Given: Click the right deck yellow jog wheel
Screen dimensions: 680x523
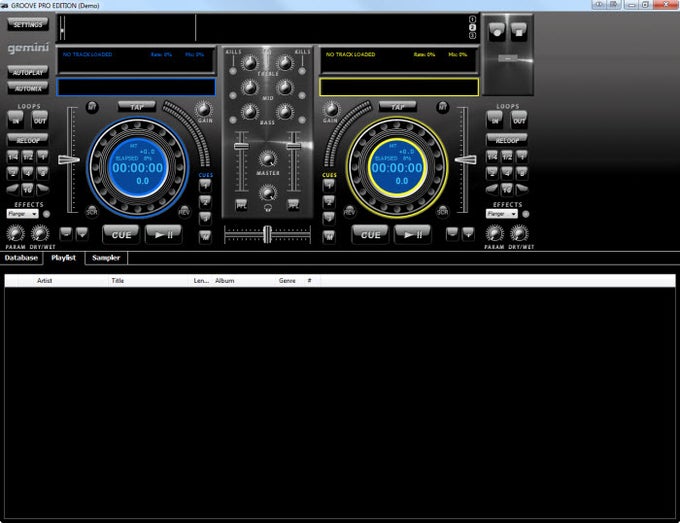Looking at the screenshot, I should (397, 167).
